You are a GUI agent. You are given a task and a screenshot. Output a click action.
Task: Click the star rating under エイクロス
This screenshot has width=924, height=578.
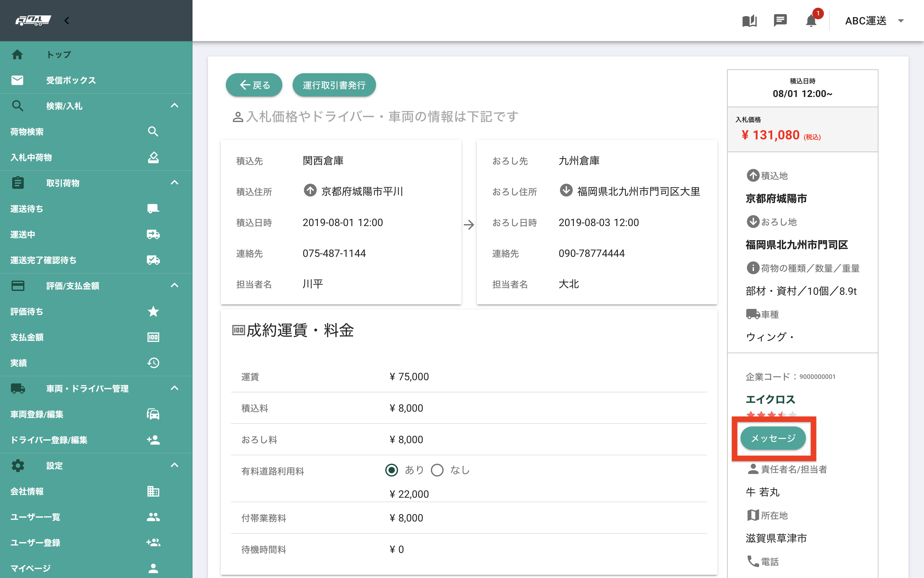(771, 414)
